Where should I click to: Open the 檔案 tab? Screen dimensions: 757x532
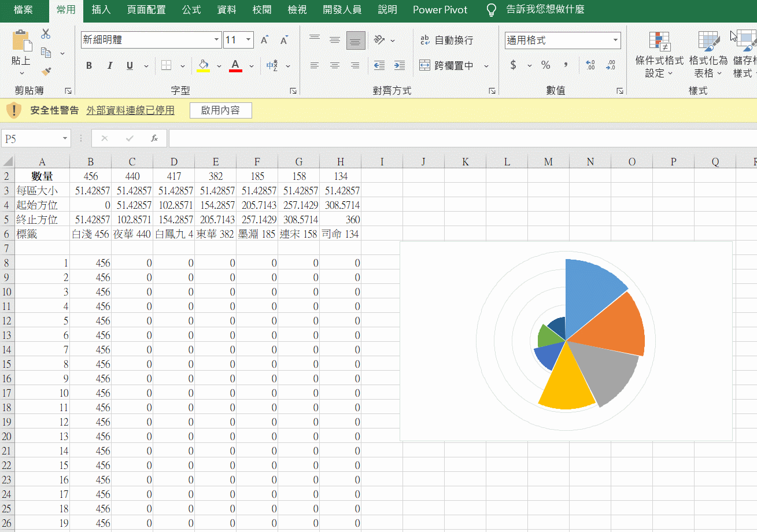24,10
